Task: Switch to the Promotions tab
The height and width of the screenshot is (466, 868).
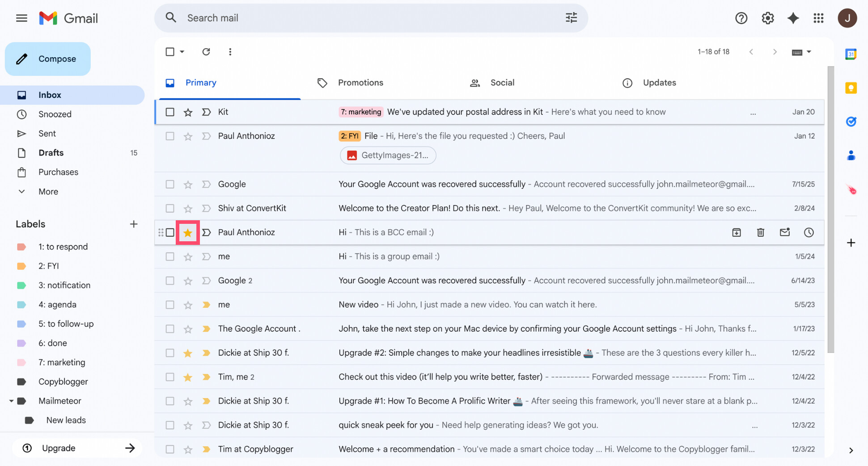Action: click(360, 83)
